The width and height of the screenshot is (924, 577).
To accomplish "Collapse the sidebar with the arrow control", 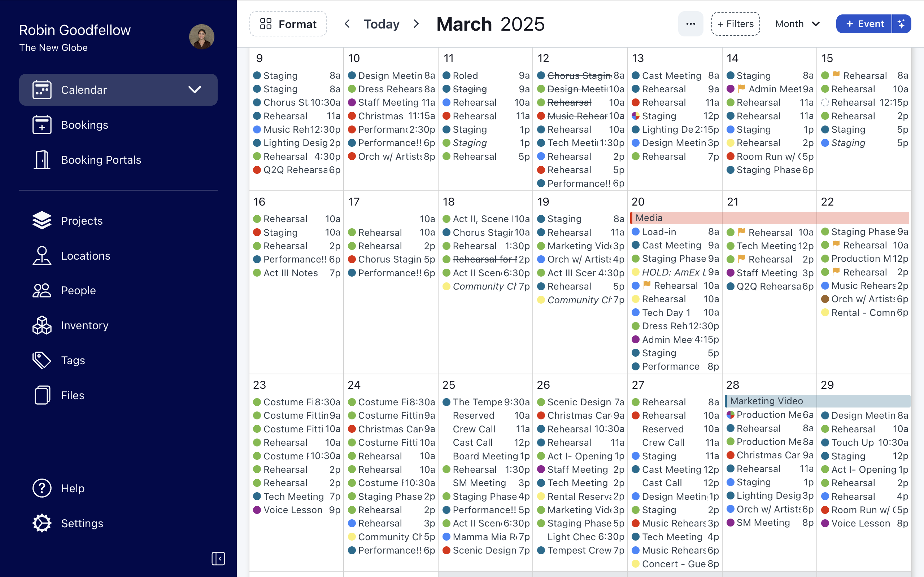I will click(x=219, y=559).
